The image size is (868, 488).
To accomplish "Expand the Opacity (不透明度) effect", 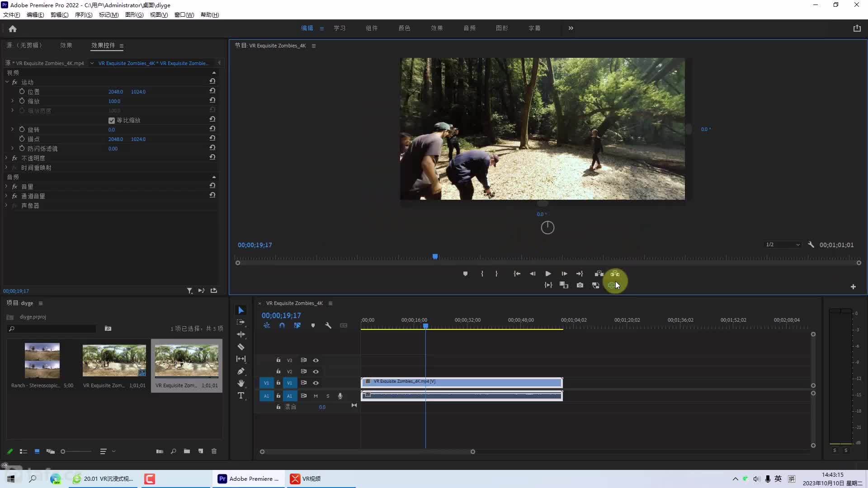I will (x=6, y=158).
